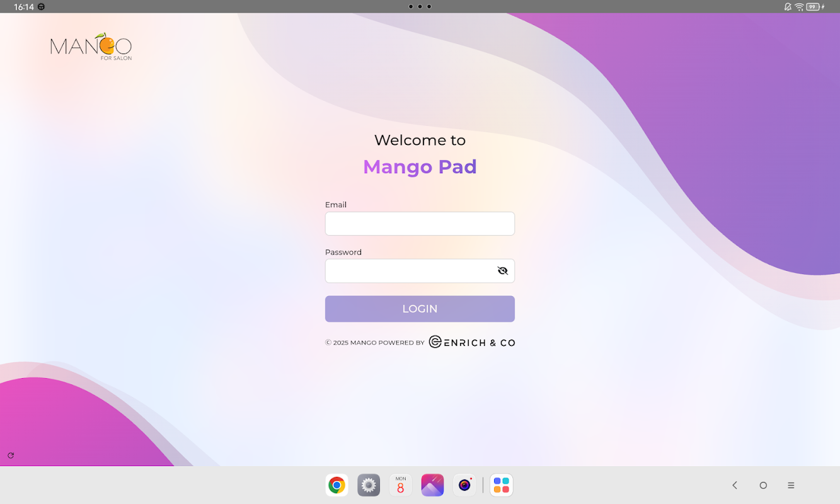Click the "Password" field label
The image size is (840, 504).
coord(343,252)
